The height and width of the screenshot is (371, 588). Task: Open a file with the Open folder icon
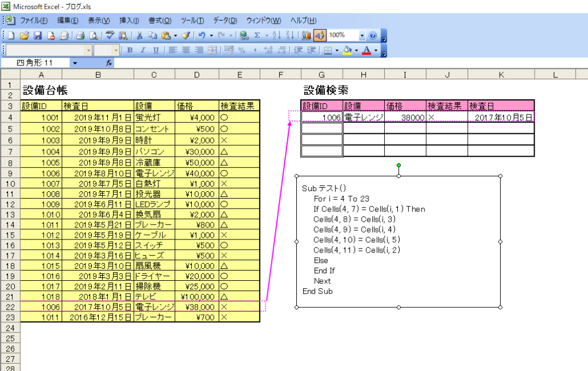(24, 36)
